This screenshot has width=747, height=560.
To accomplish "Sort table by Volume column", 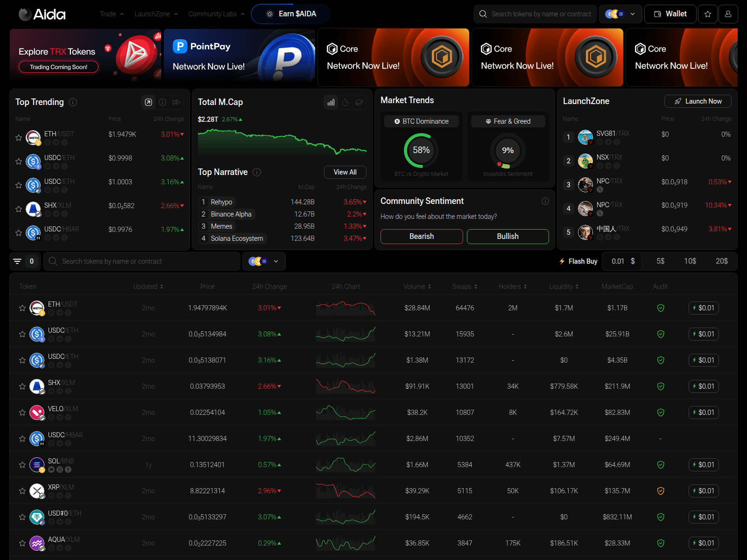I will [417, 287].
